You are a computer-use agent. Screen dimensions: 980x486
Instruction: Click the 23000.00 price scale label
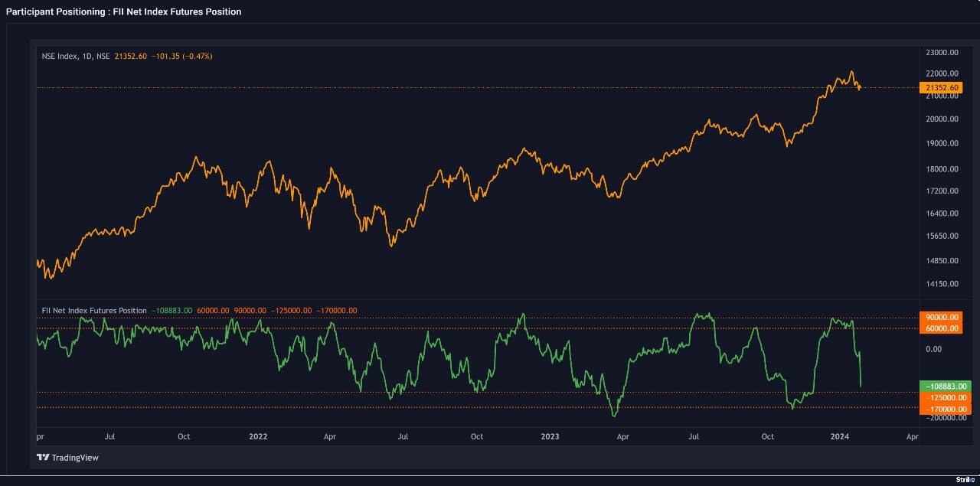tap(942, 52)
